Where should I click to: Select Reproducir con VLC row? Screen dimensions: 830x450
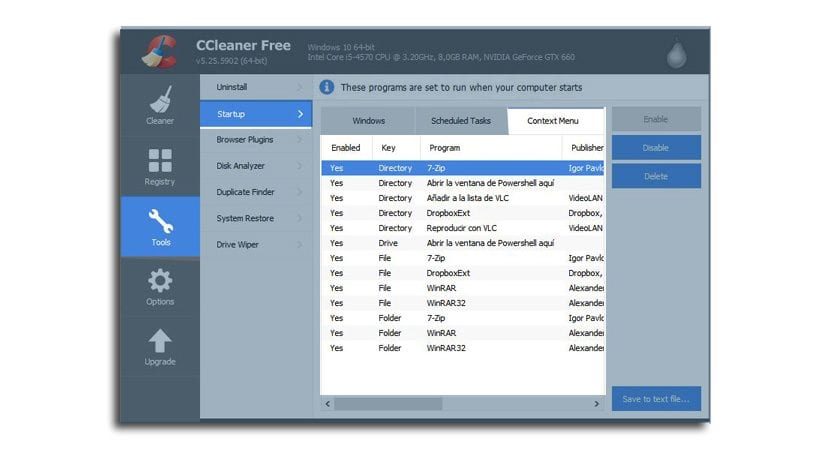(x=463, y=228)
